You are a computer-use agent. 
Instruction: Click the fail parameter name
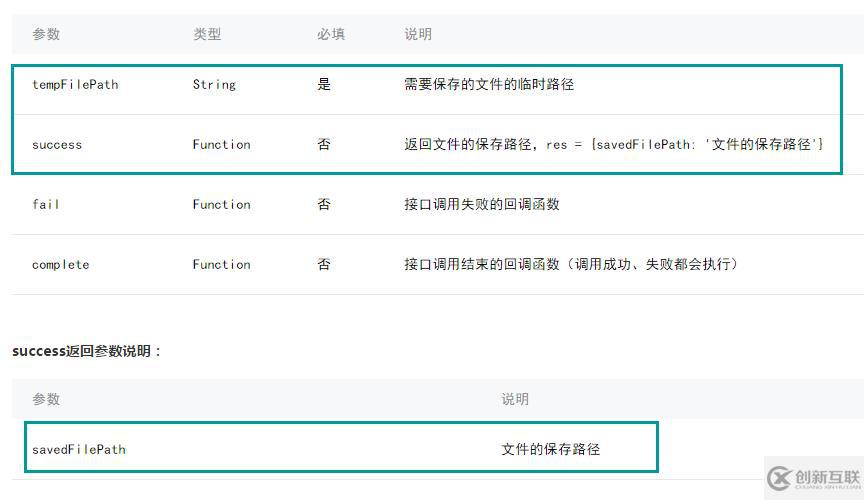[x=46, y=205]
